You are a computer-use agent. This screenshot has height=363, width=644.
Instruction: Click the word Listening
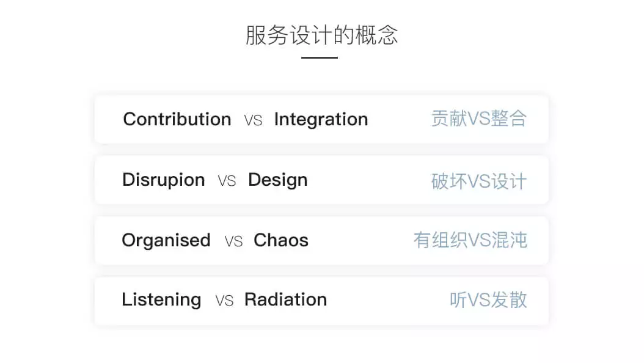coord(161,300)
